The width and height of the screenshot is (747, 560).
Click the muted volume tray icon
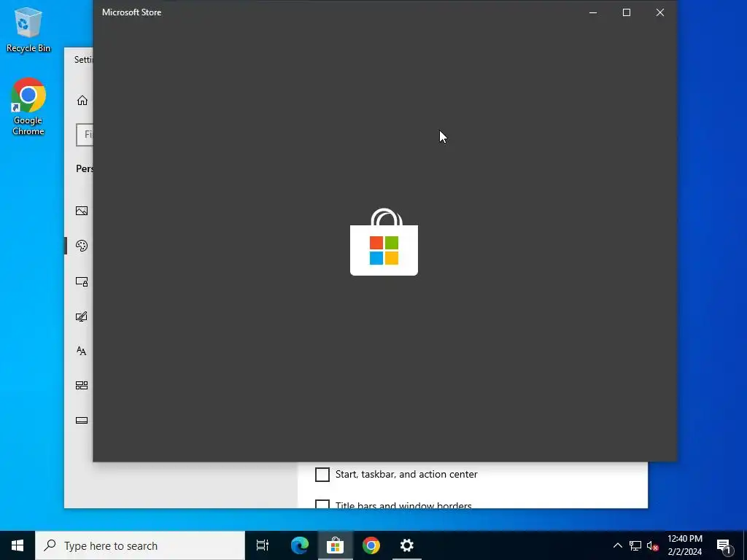click(653, 545)
